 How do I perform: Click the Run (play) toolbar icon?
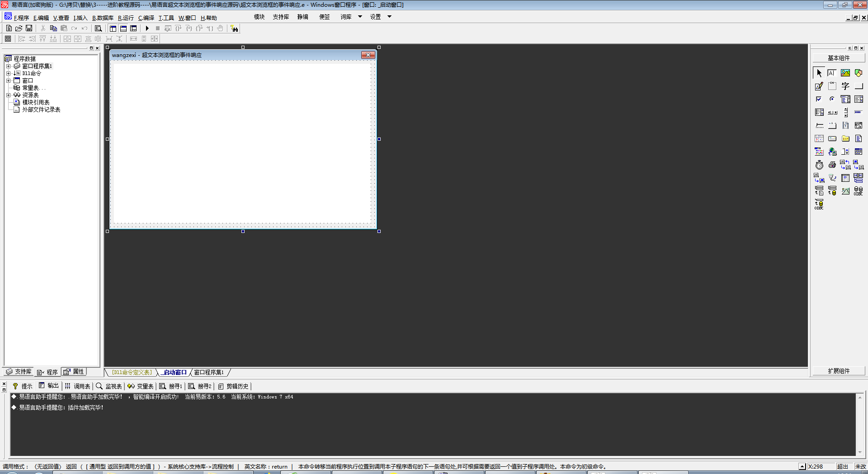pyautogui.click(x=147, y=28)
